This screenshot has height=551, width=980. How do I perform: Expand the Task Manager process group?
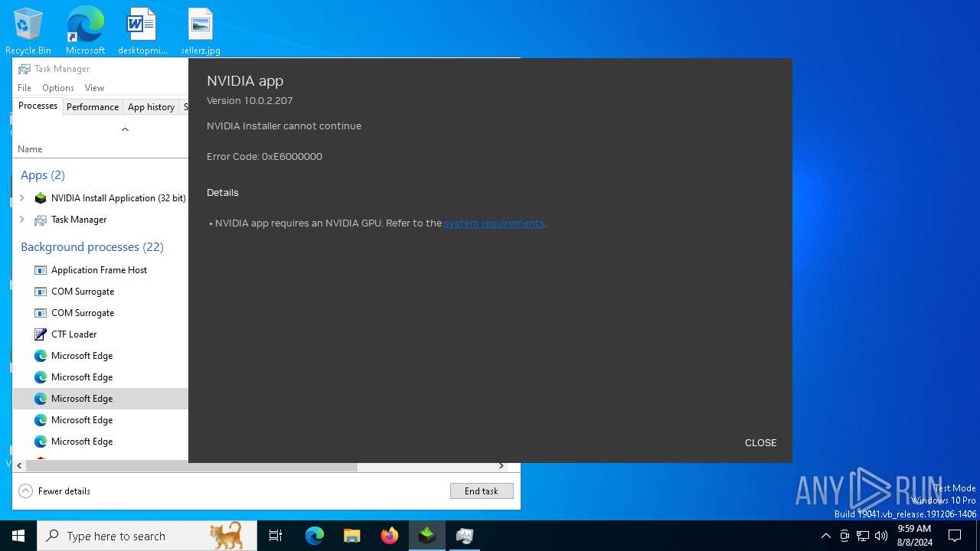(x=21, y=220)
